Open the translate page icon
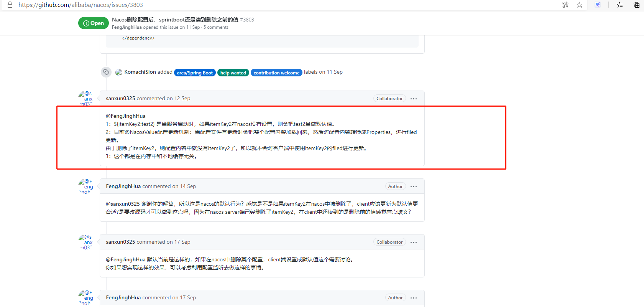The height and width of the screenshot is (307, 644). pyautogui.click(x=565, y=5)
